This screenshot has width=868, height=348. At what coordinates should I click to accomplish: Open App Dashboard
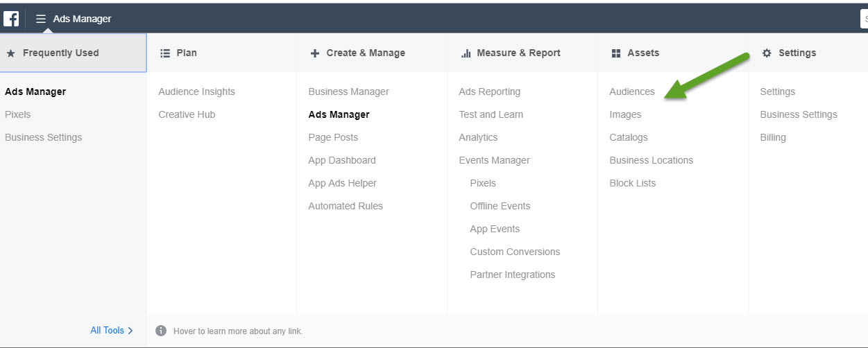(342, 160)
